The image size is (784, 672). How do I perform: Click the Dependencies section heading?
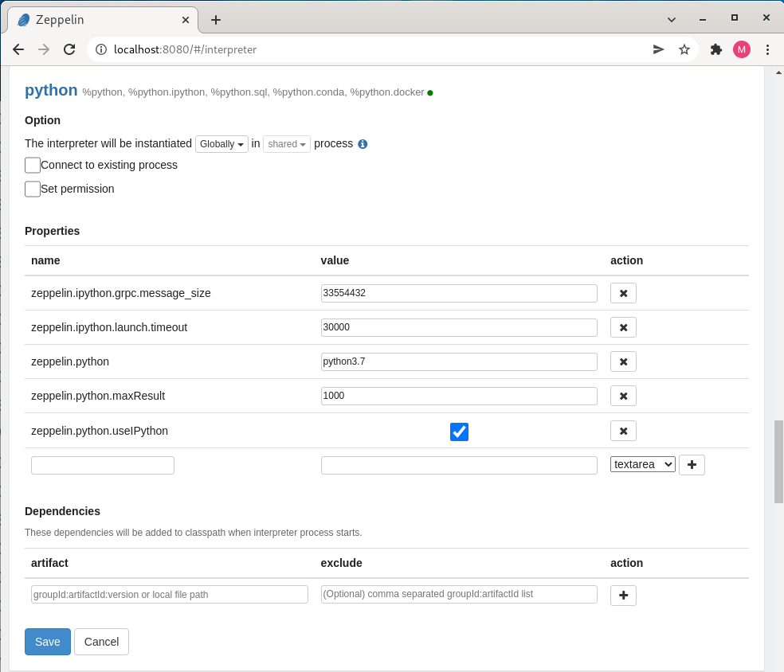tap(62, 511)
